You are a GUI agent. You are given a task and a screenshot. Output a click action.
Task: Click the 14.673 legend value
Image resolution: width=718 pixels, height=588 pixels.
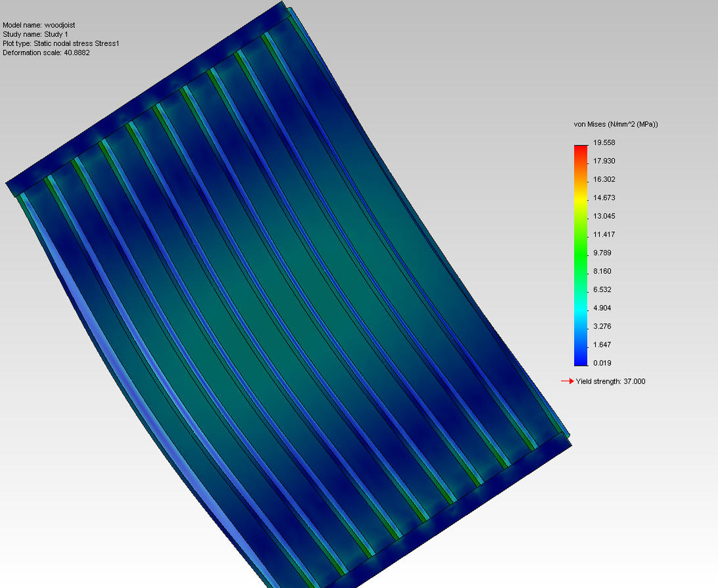point(604,198)
